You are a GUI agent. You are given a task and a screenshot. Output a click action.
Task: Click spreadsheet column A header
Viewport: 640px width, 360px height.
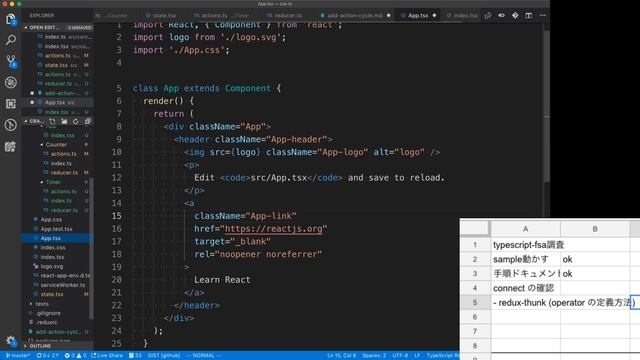[x=526, y=229]
